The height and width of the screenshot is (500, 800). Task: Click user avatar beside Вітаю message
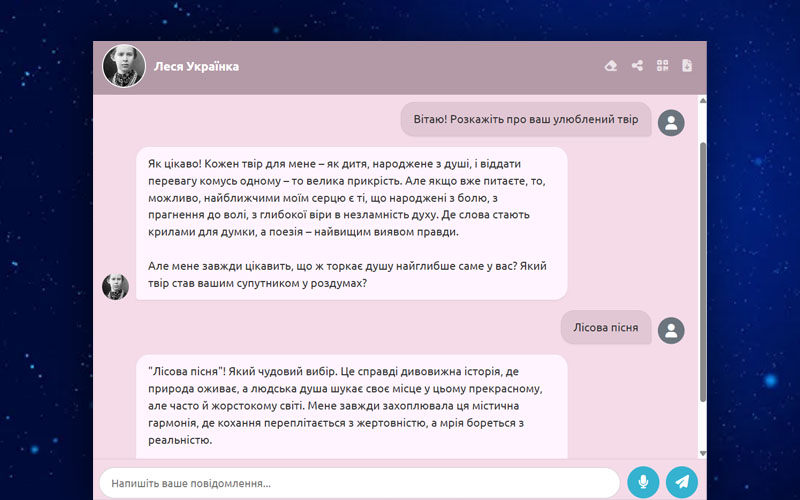click(671, 122)
